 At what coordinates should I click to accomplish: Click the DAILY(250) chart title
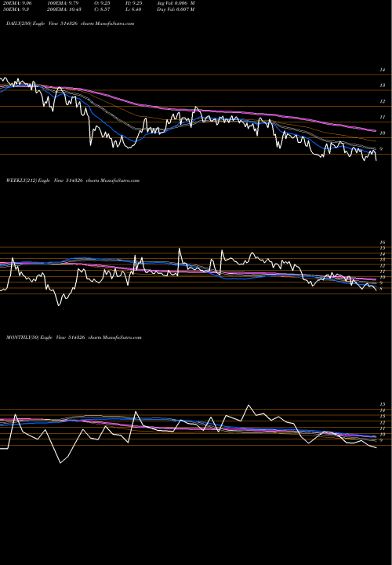(x=71, y=24)
